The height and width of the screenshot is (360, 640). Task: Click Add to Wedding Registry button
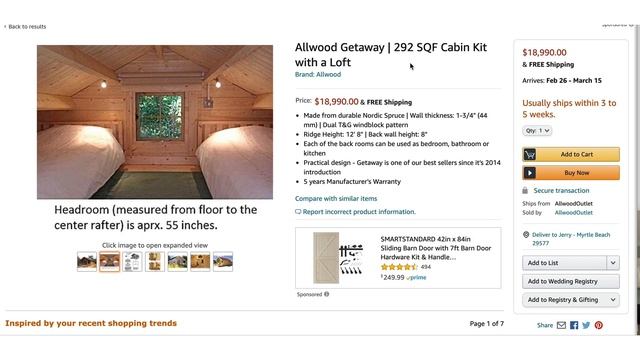point(571,281)
